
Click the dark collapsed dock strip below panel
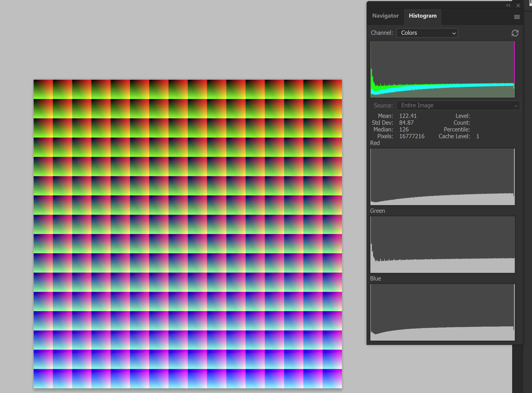[x=517, y=369]
